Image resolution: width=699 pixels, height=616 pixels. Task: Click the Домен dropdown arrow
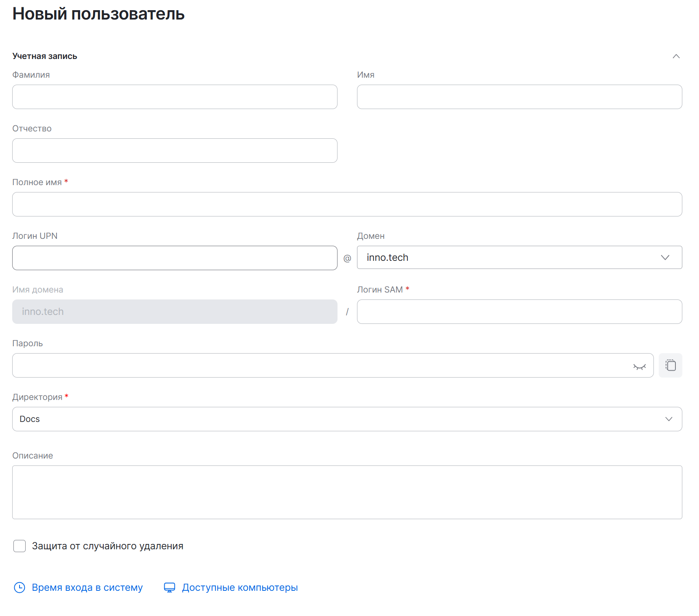coord(665,258)
